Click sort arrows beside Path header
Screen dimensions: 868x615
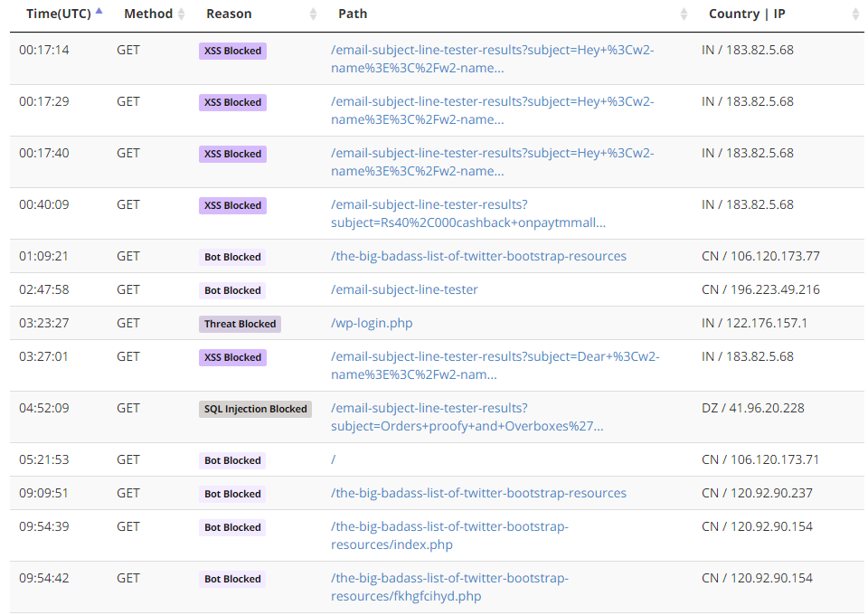pos(684,14)
